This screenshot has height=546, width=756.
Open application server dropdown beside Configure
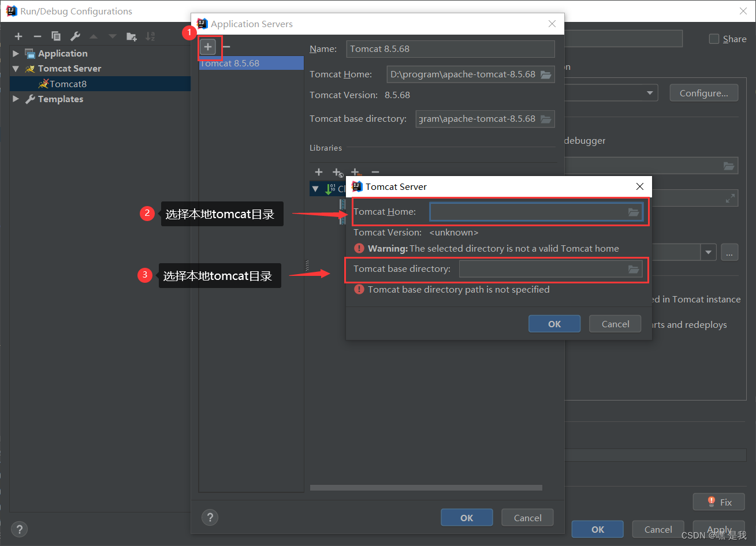tap(650, 93)
